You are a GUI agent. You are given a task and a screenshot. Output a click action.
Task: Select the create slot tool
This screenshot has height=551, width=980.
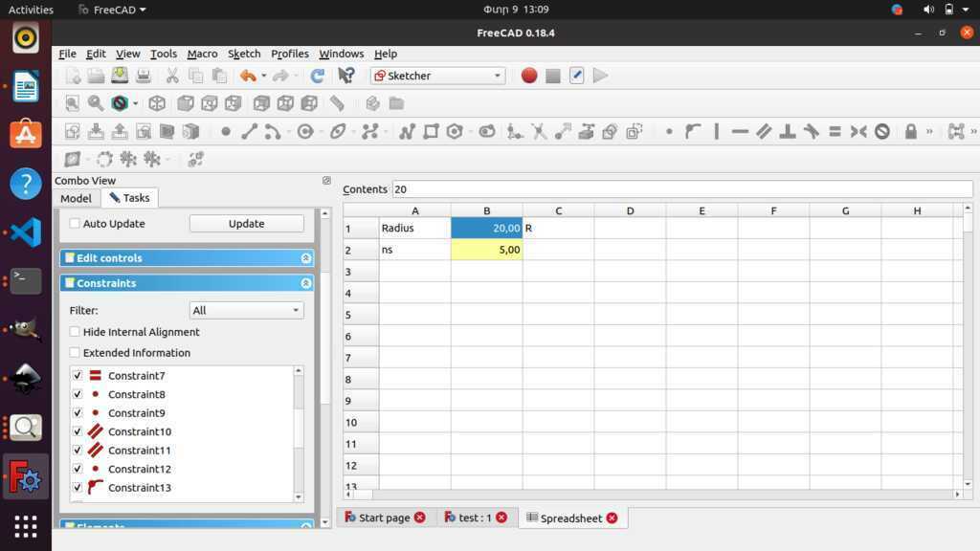click(x=486, y=131)
